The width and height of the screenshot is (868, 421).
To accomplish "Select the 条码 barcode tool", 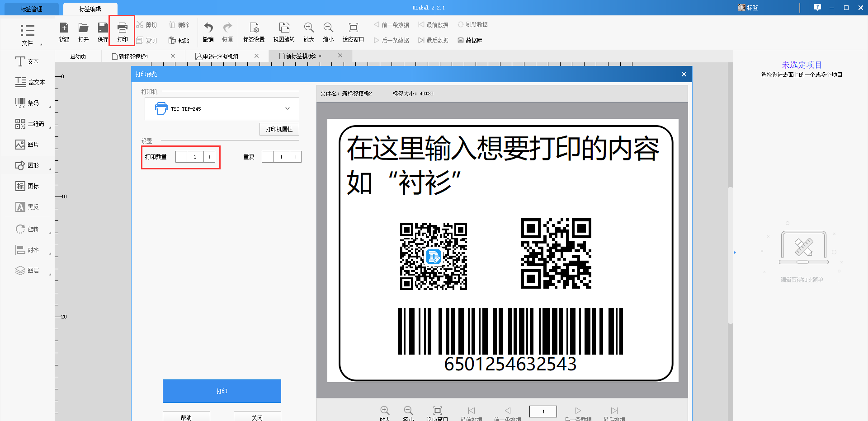I will [x=27, y=103].
